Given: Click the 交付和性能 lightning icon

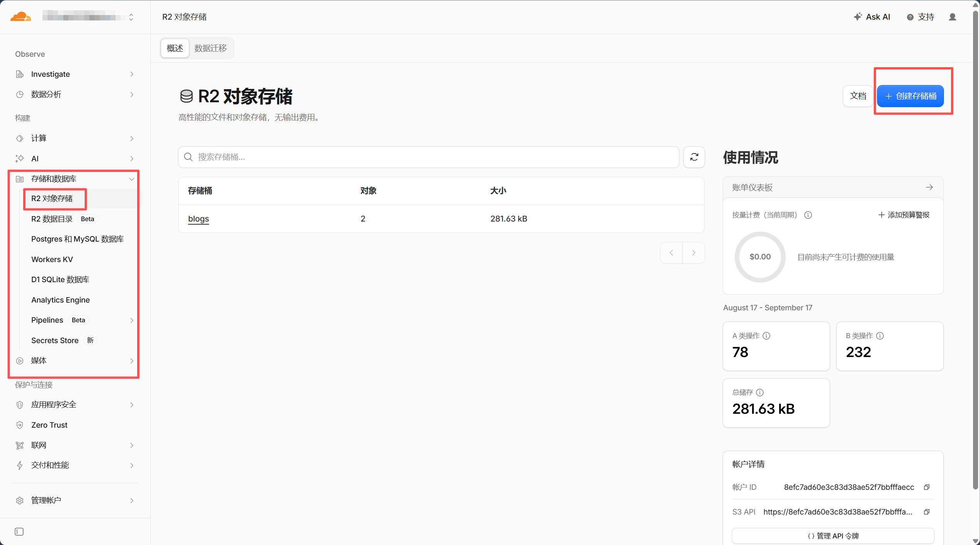Looking at the screenshot, I should (20, 465).
